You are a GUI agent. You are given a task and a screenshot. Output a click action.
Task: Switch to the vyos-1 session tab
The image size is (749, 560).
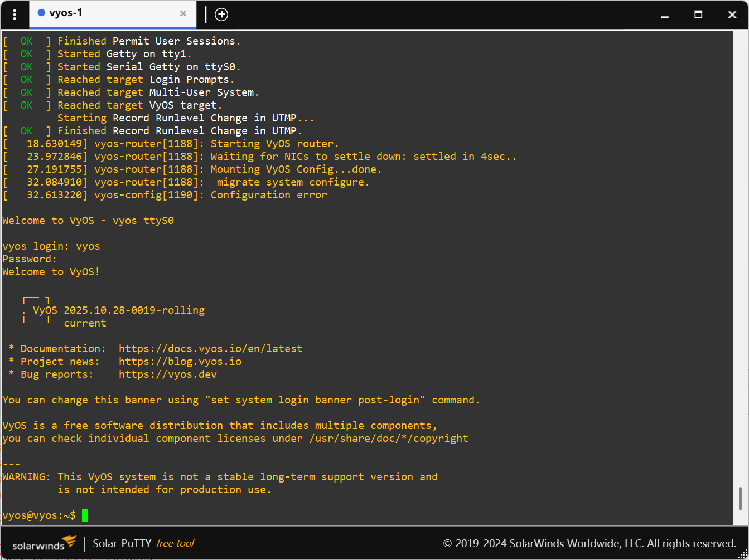(x=106, y=13)
